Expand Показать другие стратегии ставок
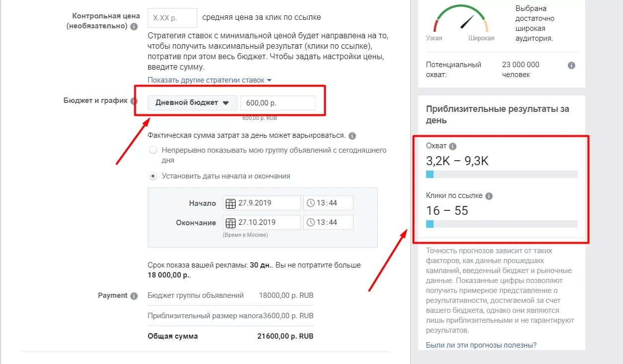623x364 pixels. (210, 80)
